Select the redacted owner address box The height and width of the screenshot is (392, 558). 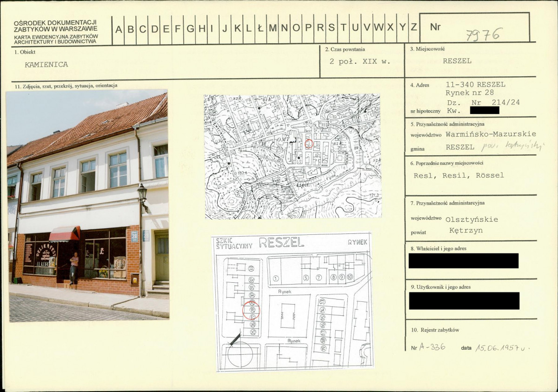coord(464,261)
